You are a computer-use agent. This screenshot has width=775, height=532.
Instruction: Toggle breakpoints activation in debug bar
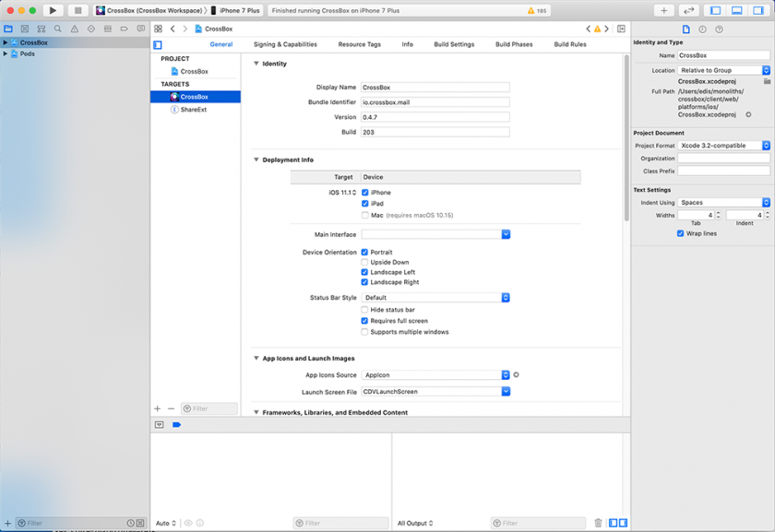(x=176, y=425)
